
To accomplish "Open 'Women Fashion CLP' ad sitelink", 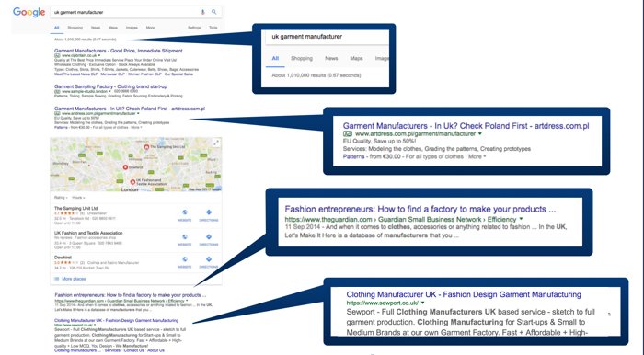I will [x=144, y=74].
